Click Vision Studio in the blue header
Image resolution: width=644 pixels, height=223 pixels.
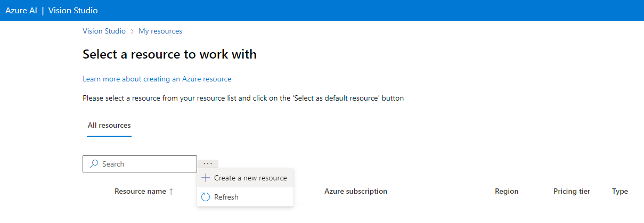point(73,11)
